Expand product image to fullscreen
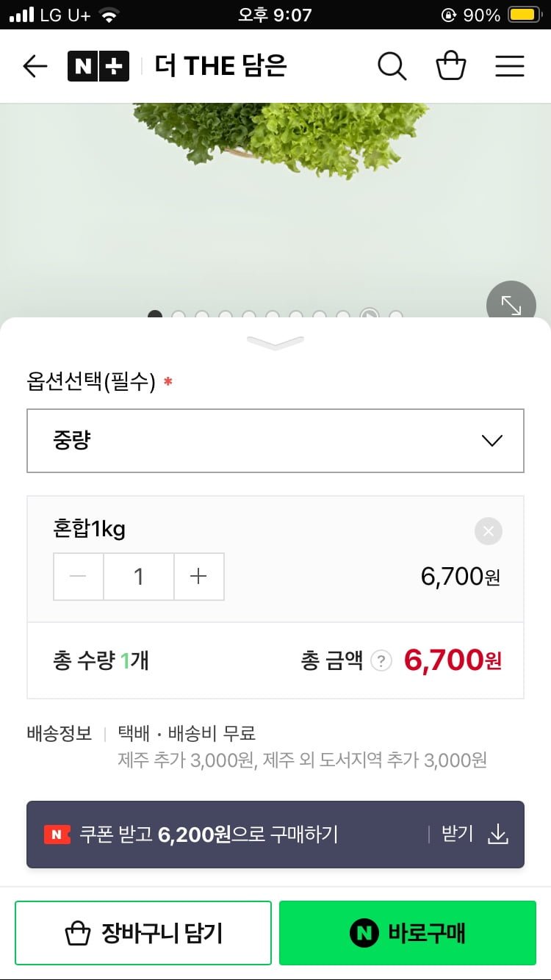 pyautogui.click(x=511, y=305)
